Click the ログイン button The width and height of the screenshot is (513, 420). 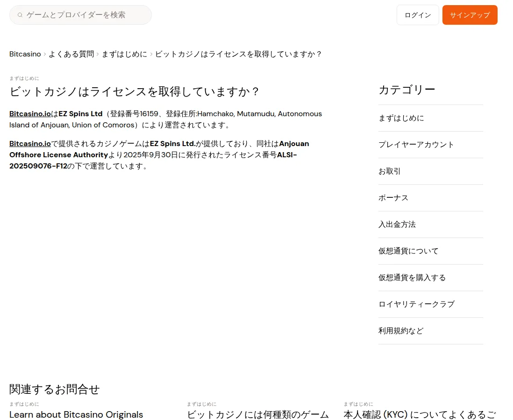pyautogui.click(x=418, y=15)
